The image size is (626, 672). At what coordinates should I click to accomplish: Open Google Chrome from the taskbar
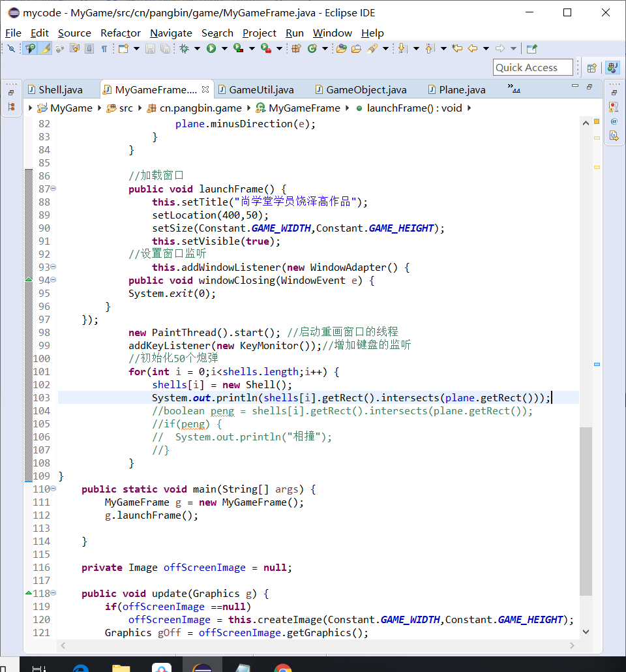pos(283,667)
